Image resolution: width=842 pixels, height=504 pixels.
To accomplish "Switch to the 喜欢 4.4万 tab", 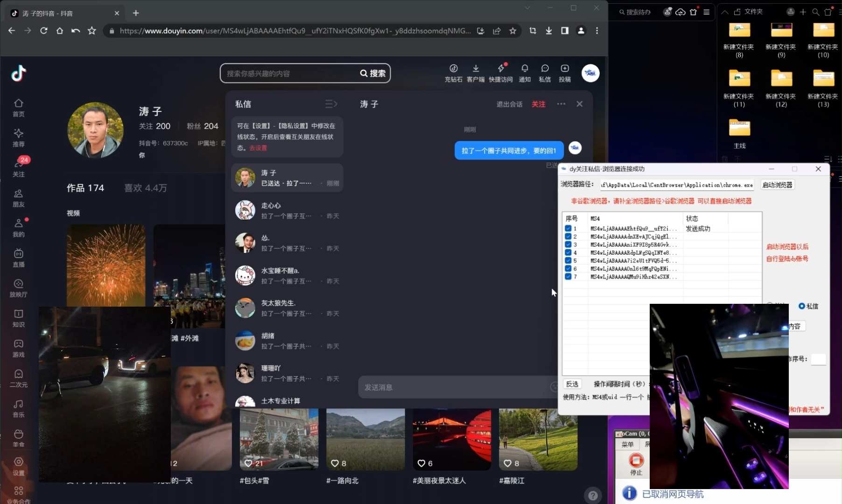I will coord(145,188).
